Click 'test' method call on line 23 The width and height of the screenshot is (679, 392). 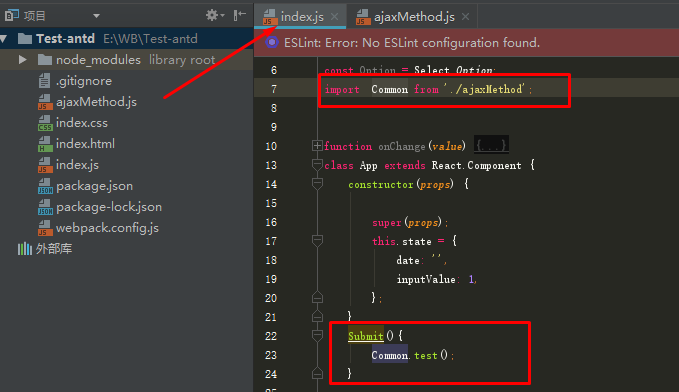(x=426, y=355)
